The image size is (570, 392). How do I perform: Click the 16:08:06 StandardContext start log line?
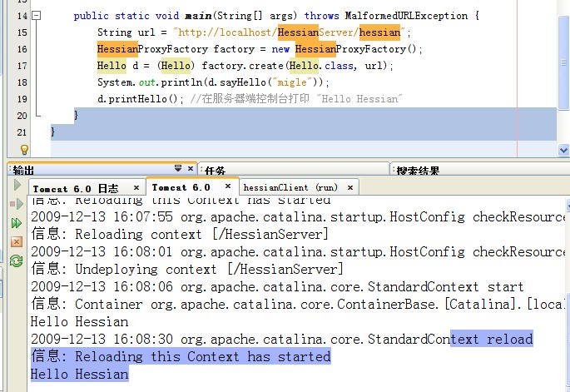(x=277, y=287)
